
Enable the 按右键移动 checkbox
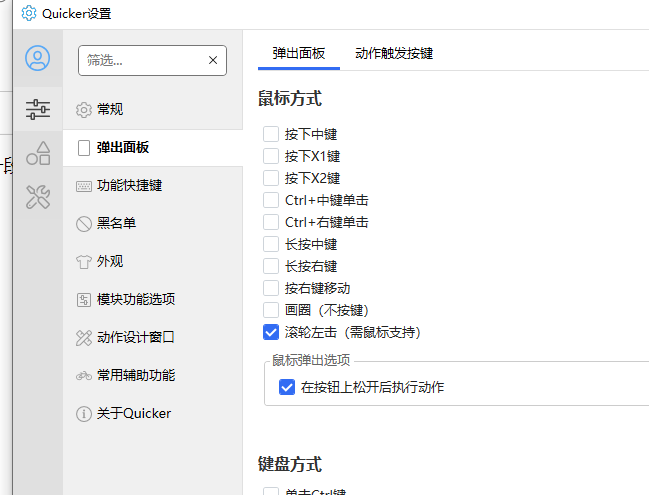coord(271,288)
